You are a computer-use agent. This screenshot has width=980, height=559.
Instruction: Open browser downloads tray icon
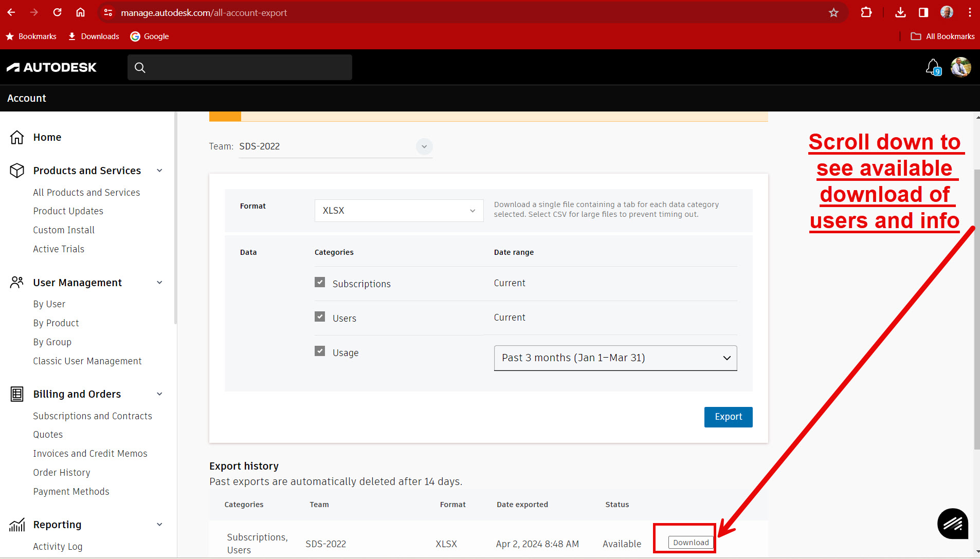pos(900,12)
